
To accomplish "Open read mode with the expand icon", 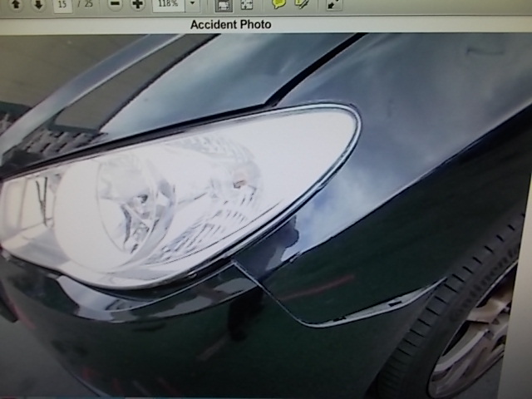I will click(x=332, y=4).
